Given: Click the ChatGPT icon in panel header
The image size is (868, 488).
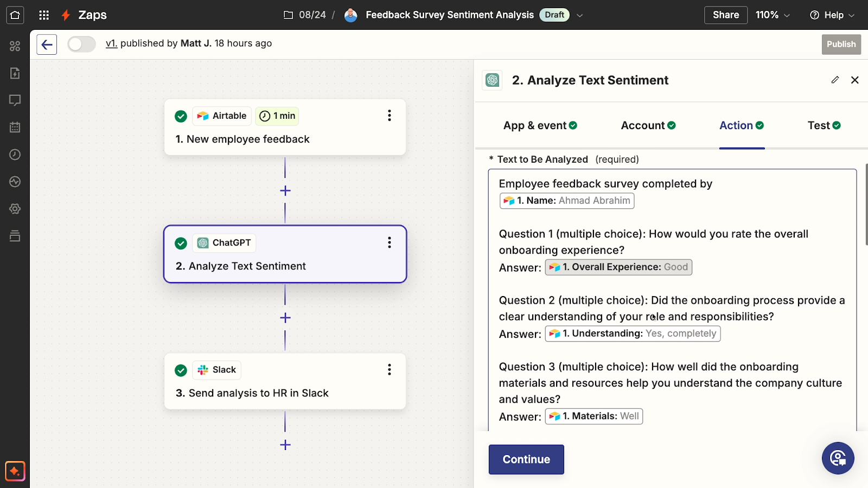Looking at the screenshot, I should point(492,80).
